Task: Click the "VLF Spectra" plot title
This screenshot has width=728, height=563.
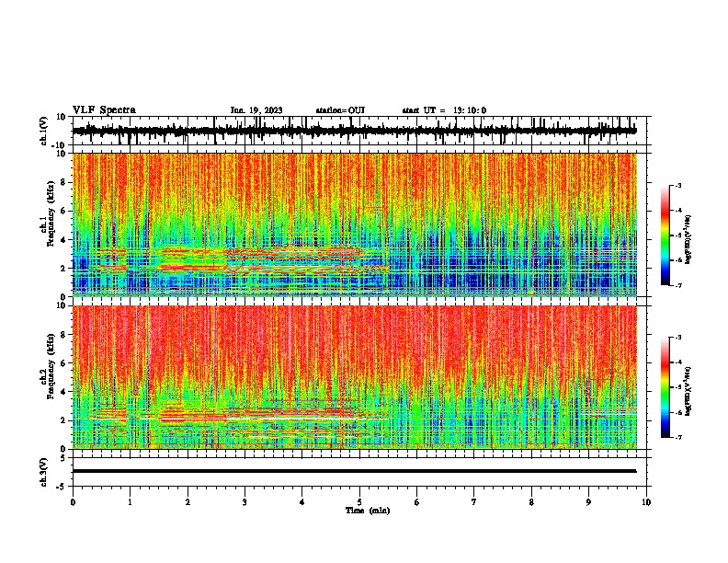Action: pyautogui.click(x=105, y=110)
